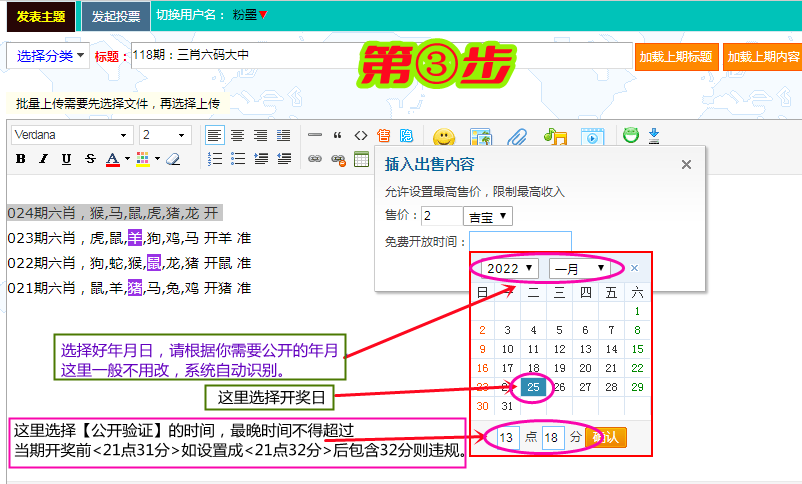Toggle the ordered list button
802x484 pixels.
coord(214,159)
